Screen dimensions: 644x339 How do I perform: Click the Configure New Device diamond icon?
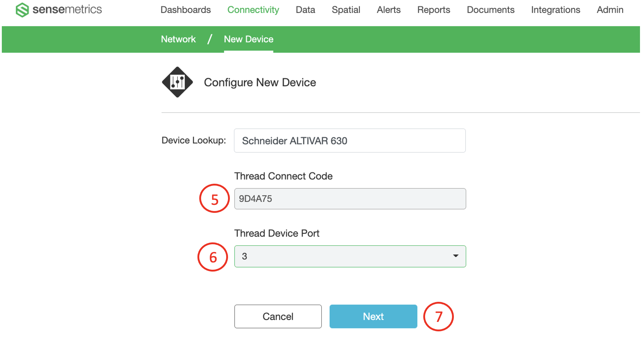click(x=177, y=82)
